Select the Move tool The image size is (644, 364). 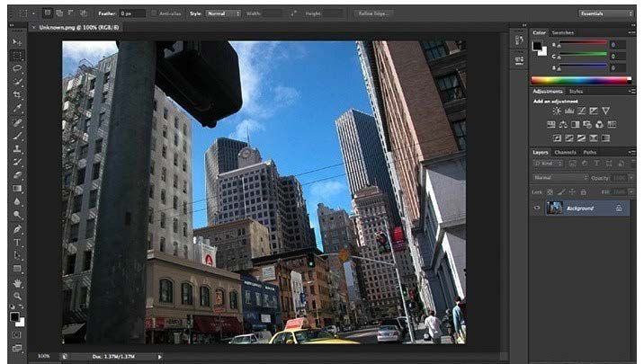[17, 42]
